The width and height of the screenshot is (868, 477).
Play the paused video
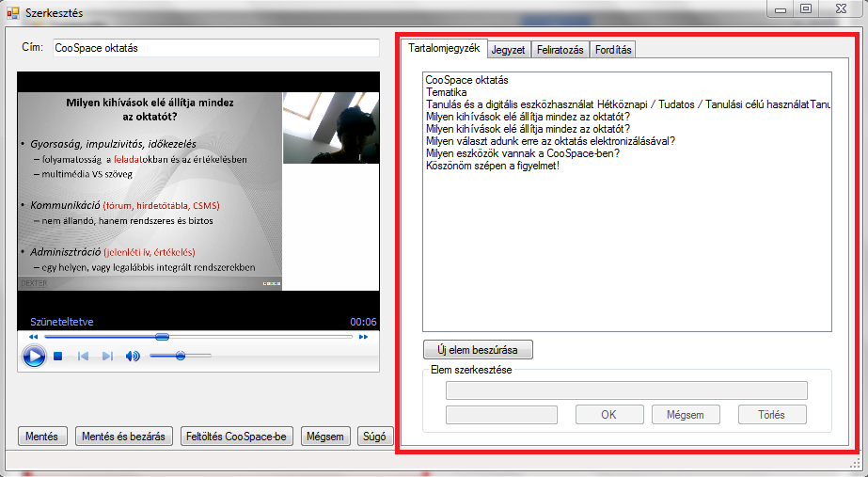click(x=34, y=356)
